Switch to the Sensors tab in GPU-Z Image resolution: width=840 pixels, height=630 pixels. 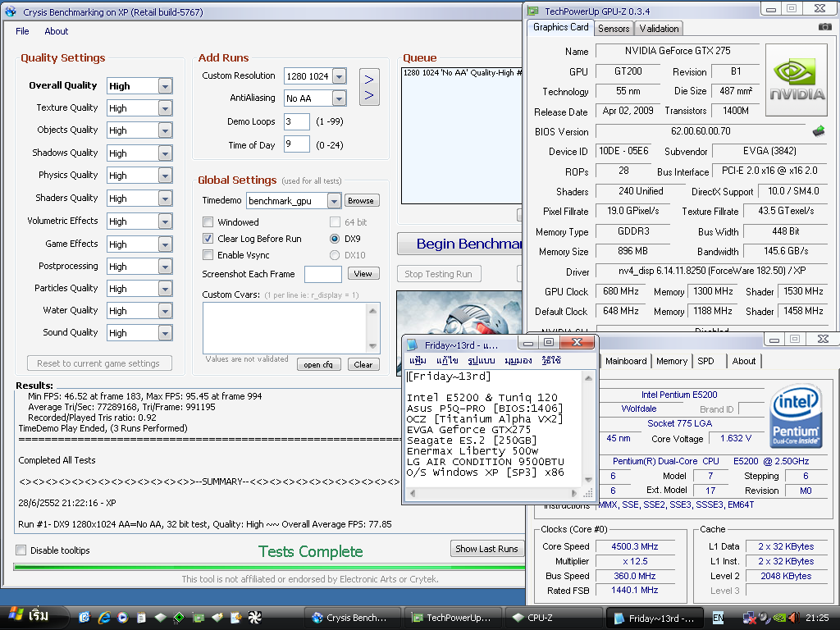pos(614,29)
